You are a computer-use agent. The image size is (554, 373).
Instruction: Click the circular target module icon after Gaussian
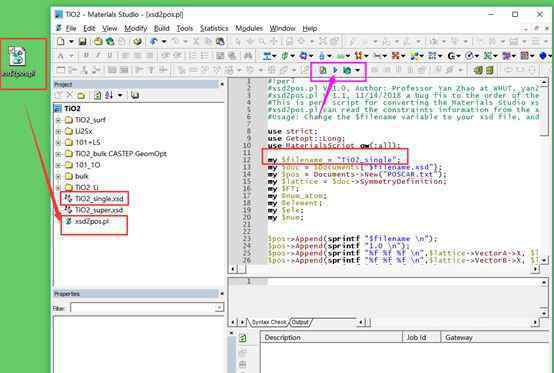pyautogui.click(x=469, y=56)
